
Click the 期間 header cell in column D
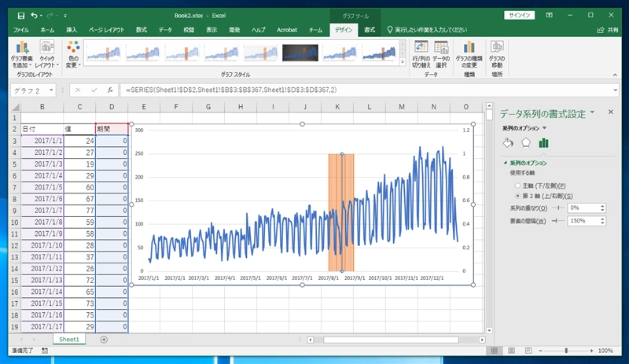pos(112,129)
